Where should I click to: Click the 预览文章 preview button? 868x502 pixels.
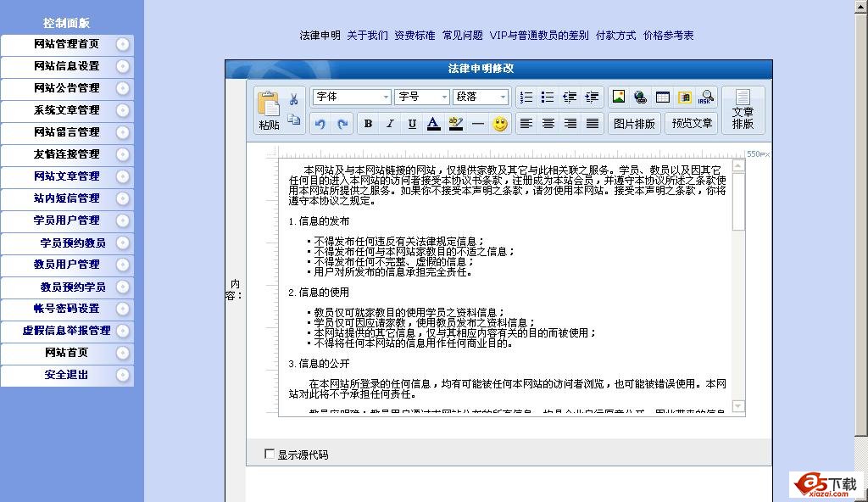point(692,123)
